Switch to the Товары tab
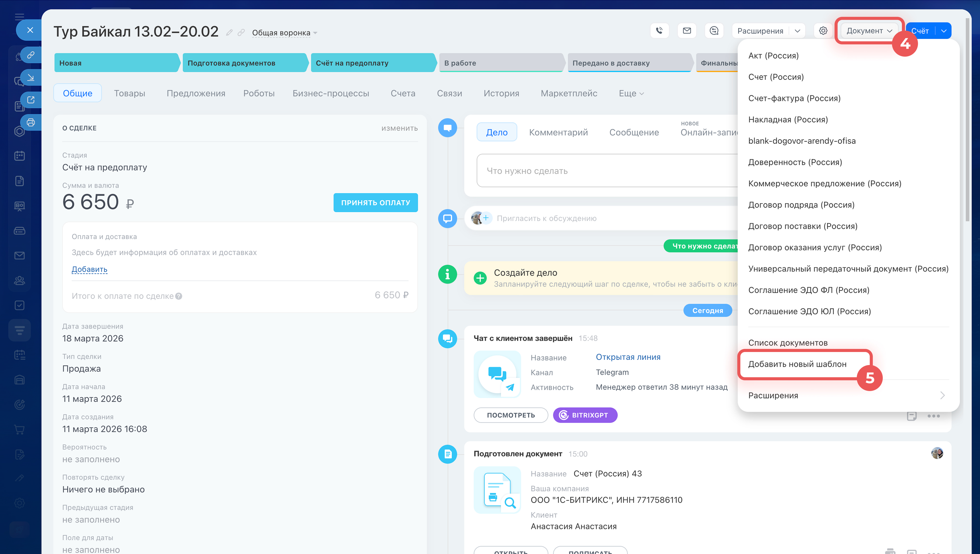 [x=129, y=93]
